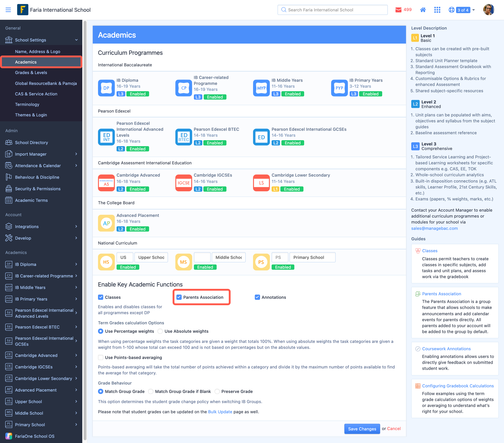Viewport: 504px width, 443px height.
Task: Open the Bulk Update link
Action: click(220, 412)
